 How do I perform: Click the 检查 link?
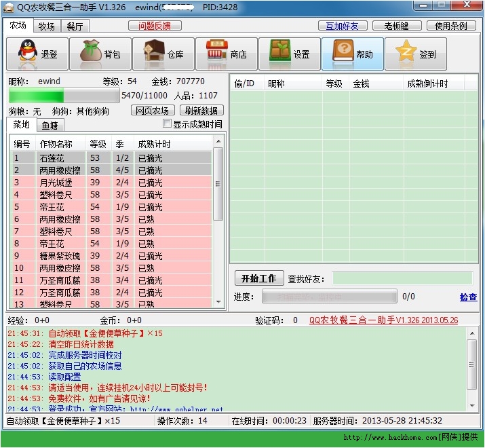click(468, 297)
